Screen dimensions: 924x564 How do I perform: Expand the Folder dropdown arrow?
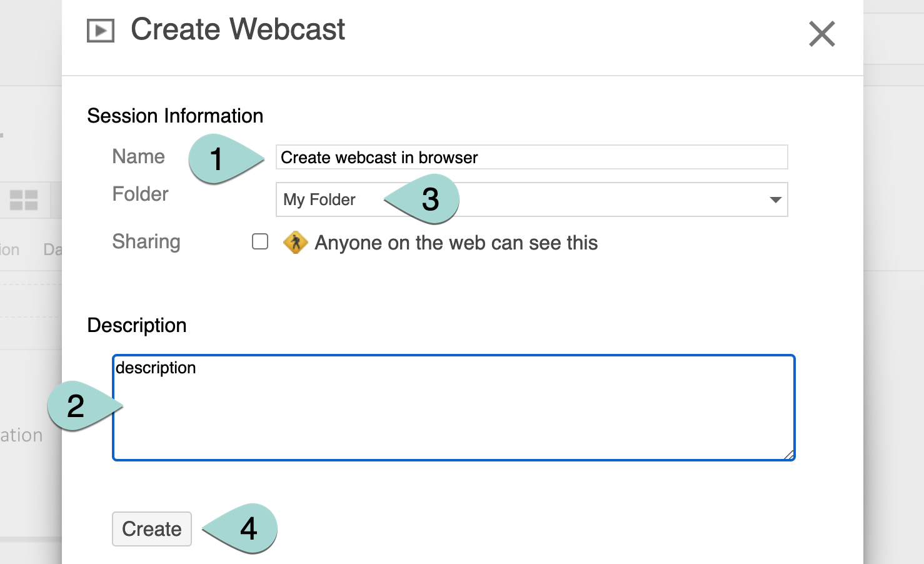point(775,200)
